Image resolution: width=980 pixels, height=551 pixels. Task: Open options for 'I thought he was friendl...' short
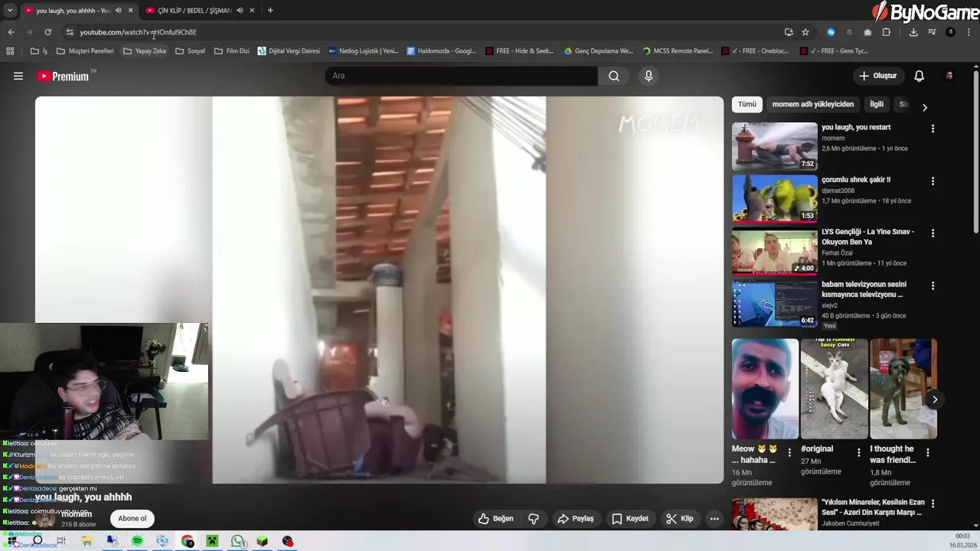tap(928, 452)
